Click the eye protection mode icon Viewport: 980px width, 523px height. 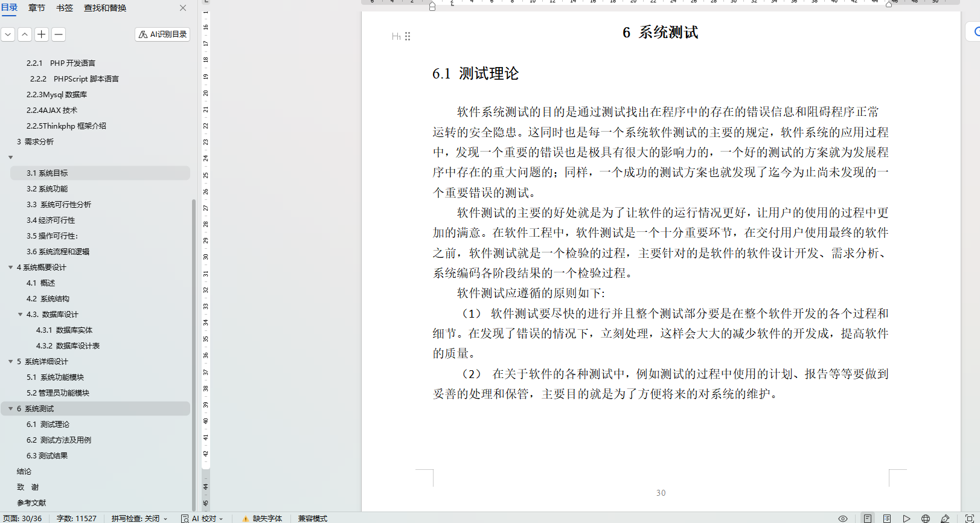(843, 518)
